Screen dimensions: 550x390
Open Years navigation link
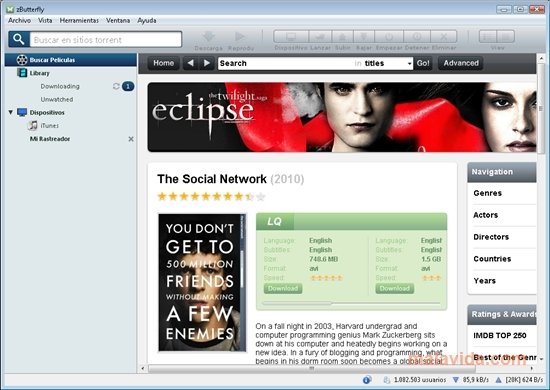coord(484,281)
